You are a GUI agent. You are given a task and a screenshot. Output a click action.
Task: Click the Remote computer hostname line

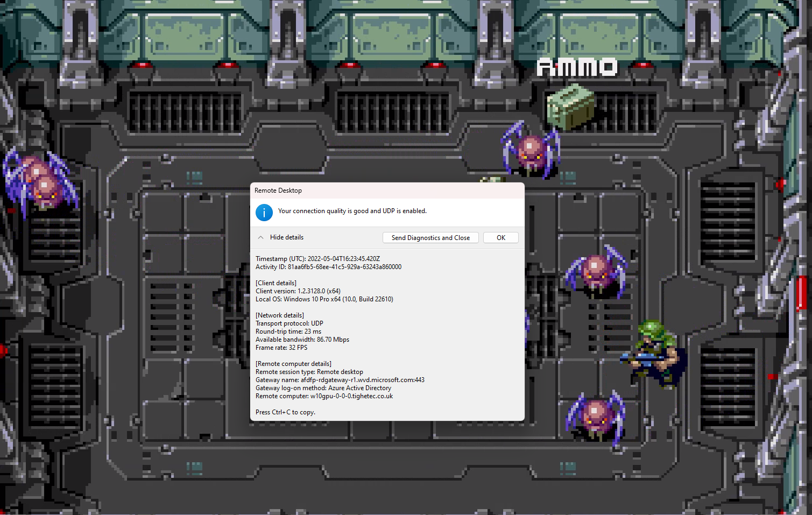pyautogui.click(x=324, y=396)
